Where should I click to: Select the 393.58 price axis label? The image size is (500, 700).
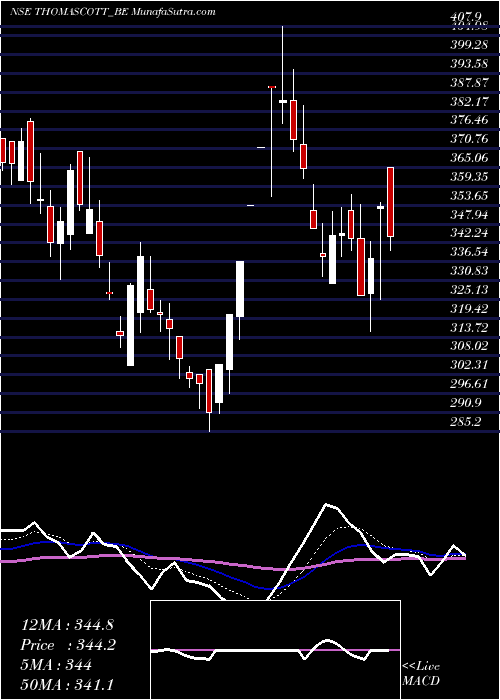[469, 64]
